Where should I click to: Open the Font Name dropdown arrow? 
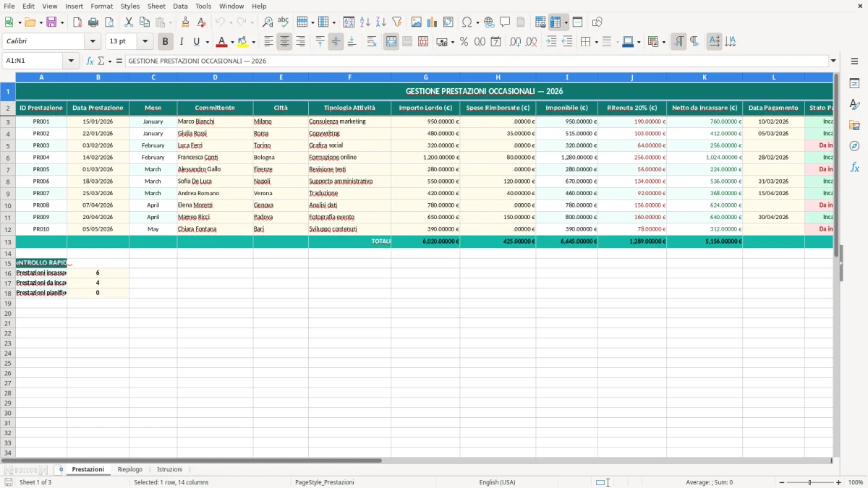tap(93, 42)
